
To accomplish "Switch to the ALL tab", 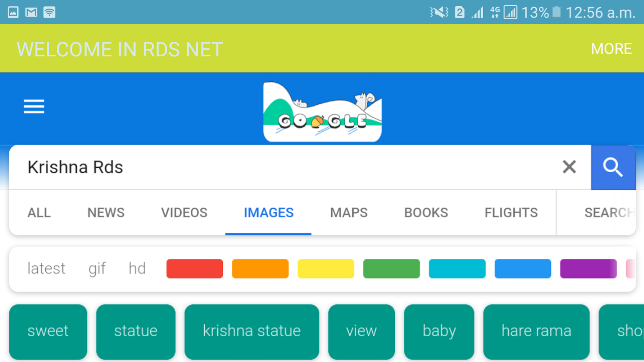I will point(39,213).
